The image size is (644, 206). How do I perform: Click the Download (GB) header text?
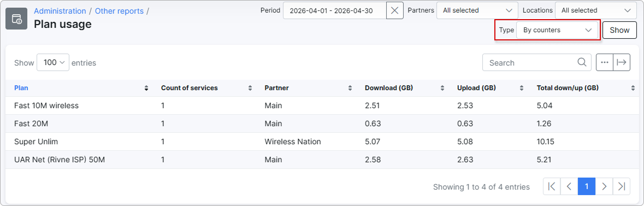388,88
